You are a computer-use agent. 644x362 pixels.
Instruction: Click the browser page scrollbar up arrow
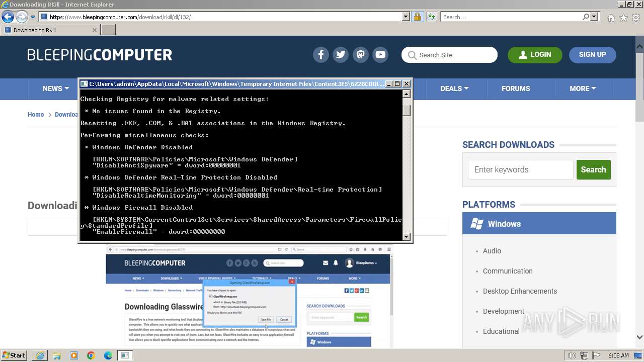tap(639, 46)
